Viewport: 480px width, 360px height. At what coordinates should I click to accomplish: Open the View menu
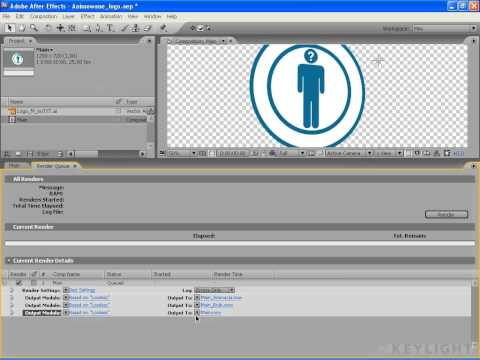pyautogui.click(x=133, y=16)
